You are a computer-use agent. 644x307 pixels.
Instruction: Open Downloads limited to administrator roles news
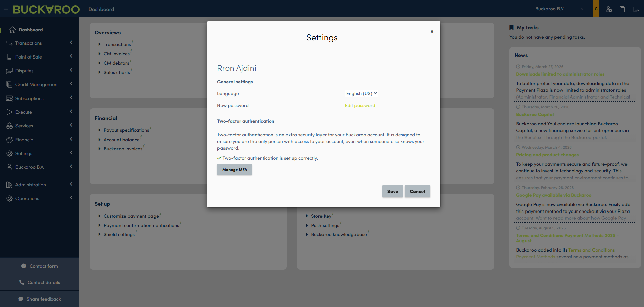click(560, 74)
